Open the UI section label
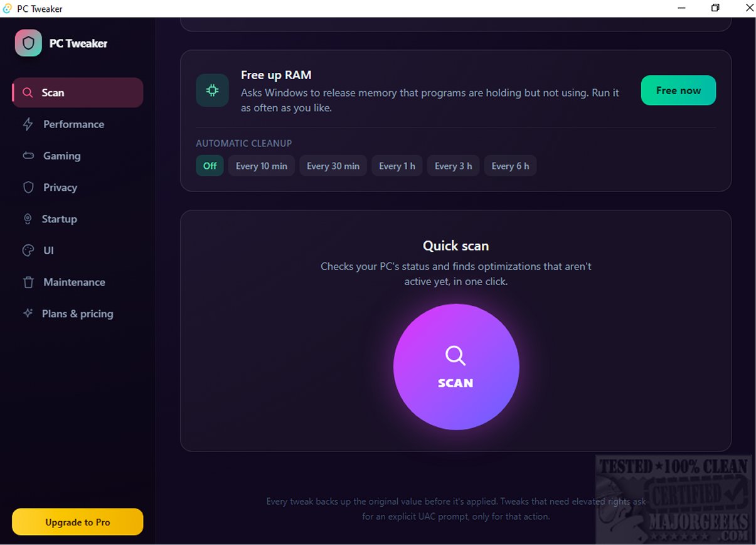The width and height of the screenshot is (756, 545). (48, 251)
